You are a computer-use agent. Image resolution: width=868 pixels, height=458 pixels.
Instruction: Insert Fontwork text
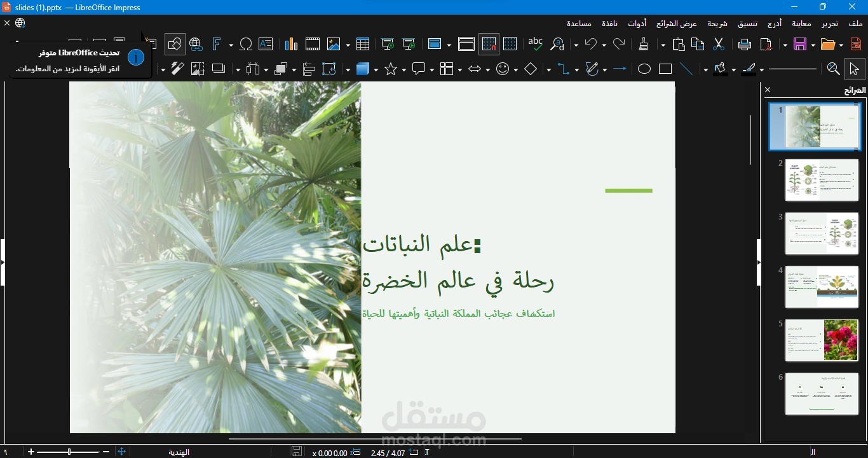pyautogui.click(x=217, y=44)
